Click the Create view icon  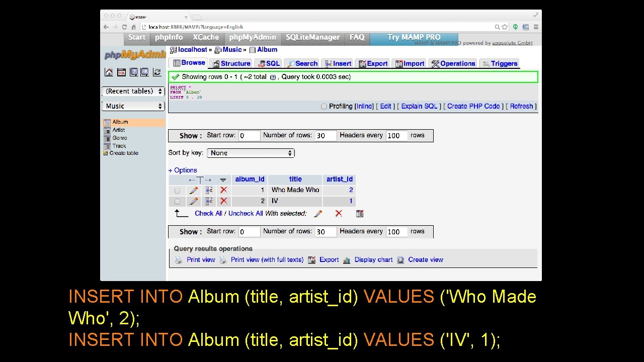click(400, 260)
